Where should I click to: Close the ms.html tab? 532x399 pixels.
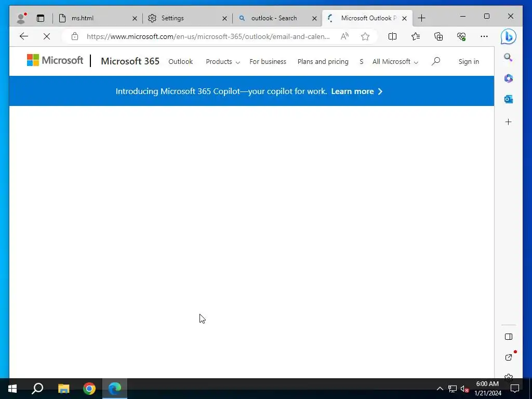coord(135,18)
